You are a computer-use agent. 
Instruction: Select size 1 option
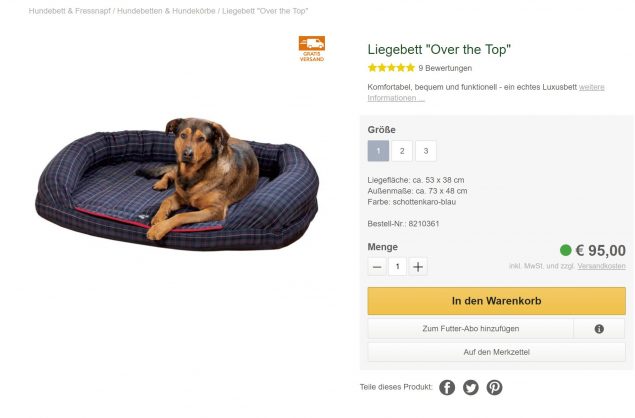(378, 151)
